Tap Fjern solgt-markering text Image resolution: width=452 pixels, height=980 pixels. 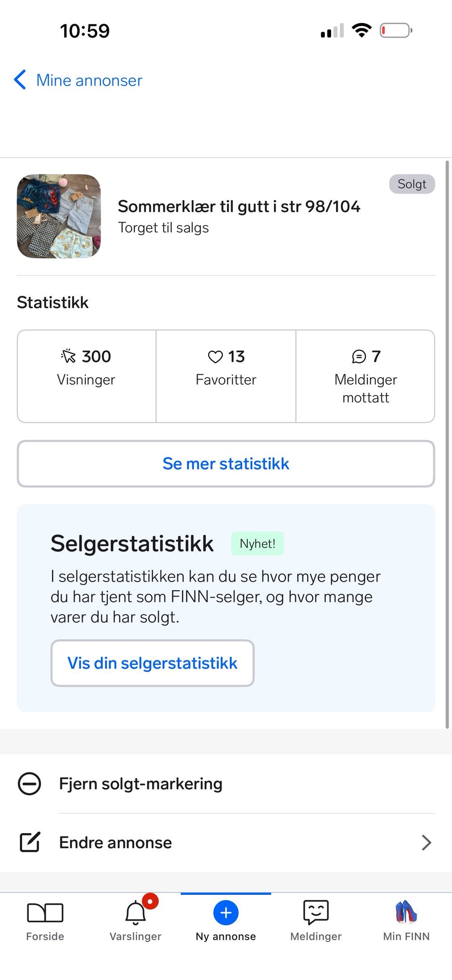click(x=140, y=784)
